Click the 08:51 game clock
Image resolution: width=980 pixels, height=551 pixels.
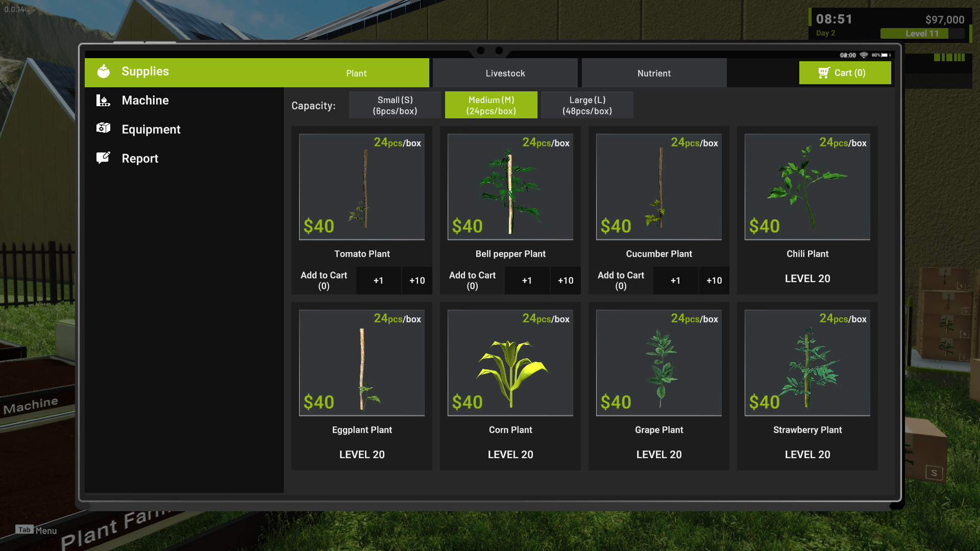pos(834,19)
